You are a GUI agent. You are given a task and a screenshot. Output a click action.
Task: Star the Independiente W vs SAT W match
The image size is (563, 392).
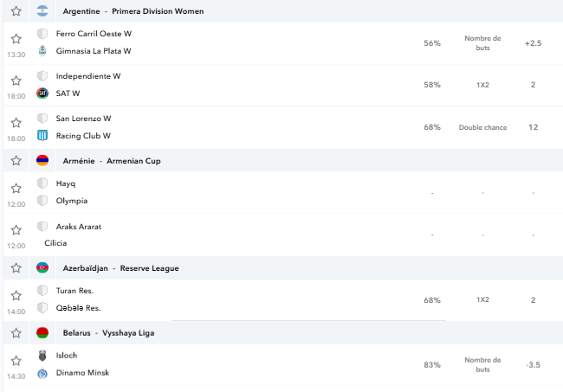[x=16, y=80]
